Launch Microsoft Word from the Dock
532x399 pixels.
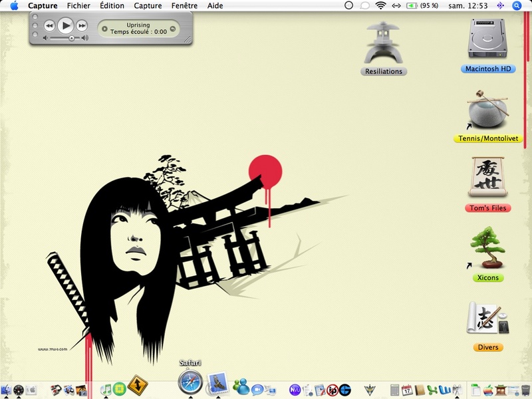(444, 390)
